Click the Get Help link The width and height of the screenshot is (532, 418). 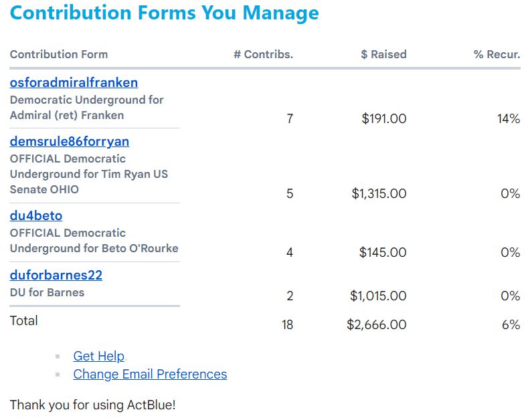click(99, 356)
